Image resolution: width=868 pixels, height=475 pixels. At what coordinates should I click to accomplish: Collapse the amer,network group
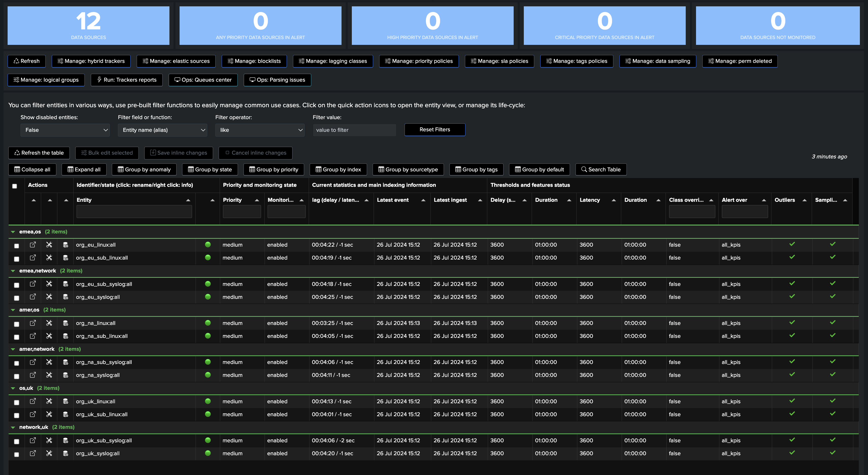[x=13, y=349]
